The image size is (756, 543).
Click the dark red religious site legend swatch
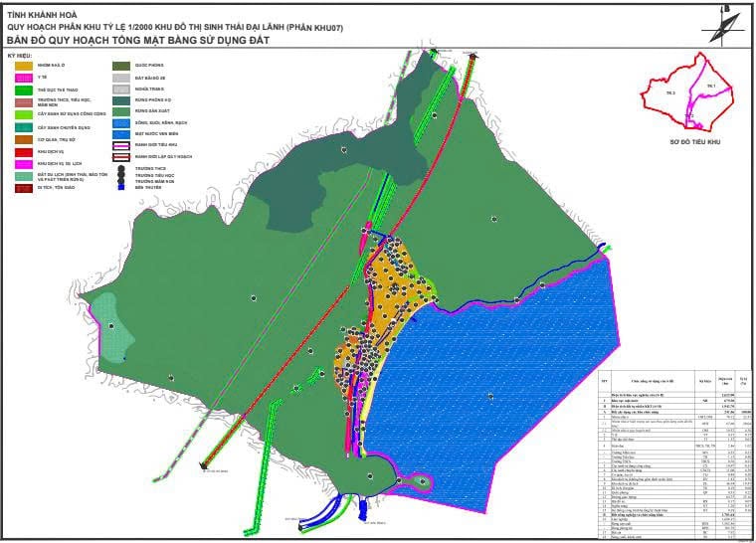[x=22, y=187]
